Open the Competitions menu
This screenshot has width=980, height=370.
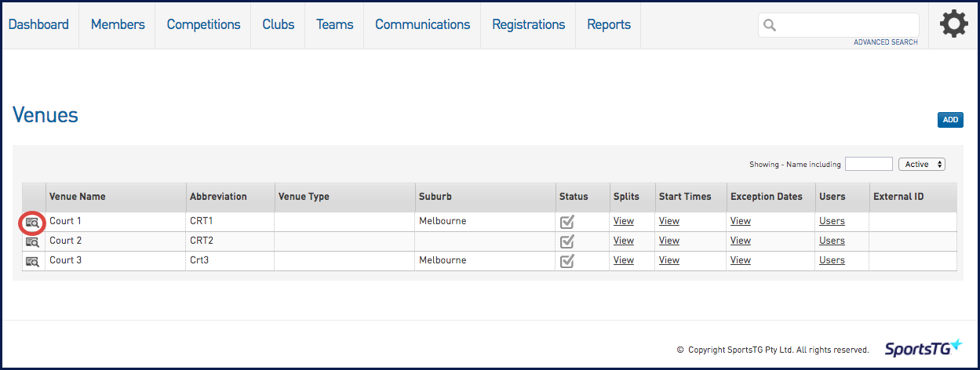tap(203, 24)
